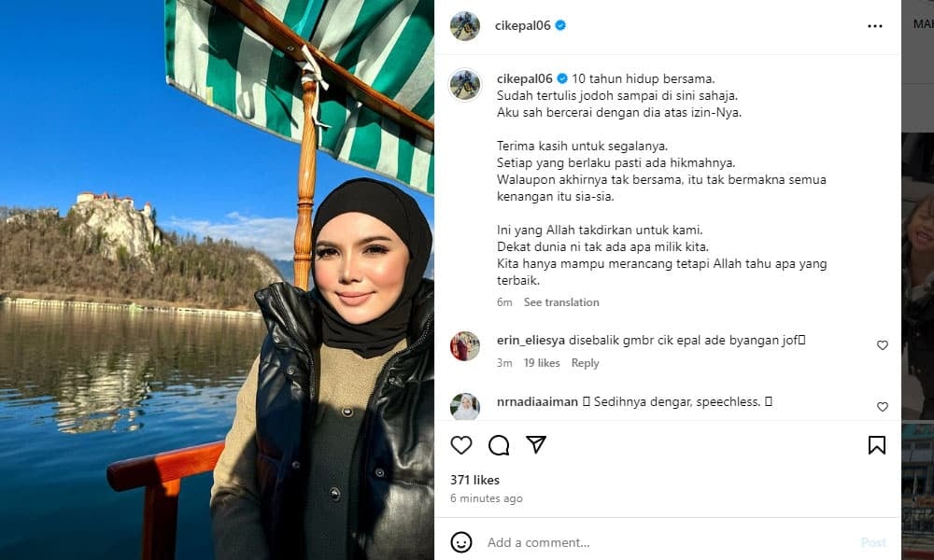Click the verified badge in header
Image resolution: width=934 pixels, height=560 pixels.
tap(560, 25)
